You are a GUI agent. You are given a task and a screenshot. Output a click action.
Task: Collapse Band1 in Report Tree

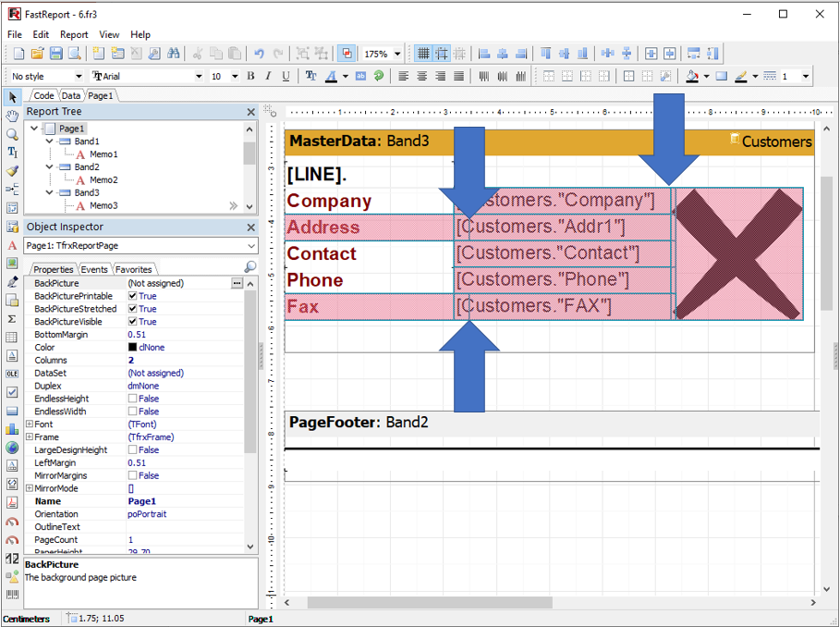(x=49, y=141)
